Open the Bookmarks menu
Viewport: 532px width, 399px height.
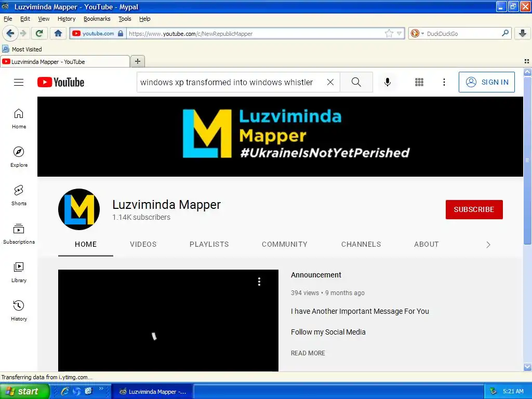click(x=97, y=19)
